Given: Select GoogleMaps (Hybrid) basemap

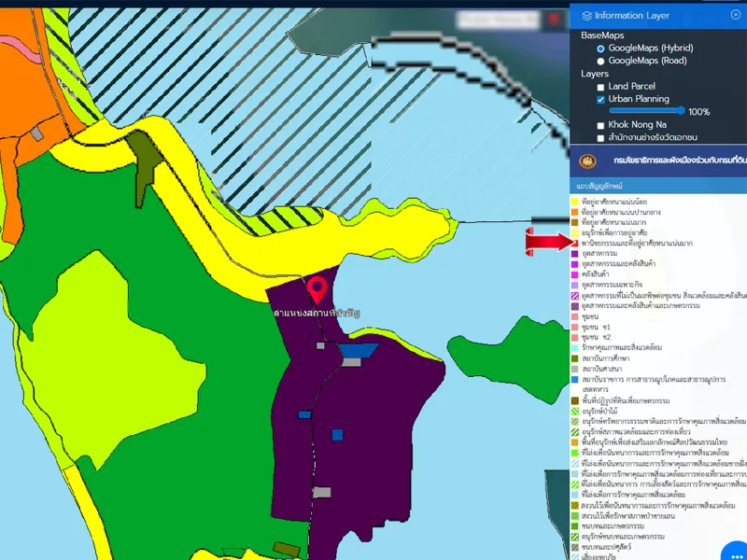Looking at the screenshot, I should point(600,48).
